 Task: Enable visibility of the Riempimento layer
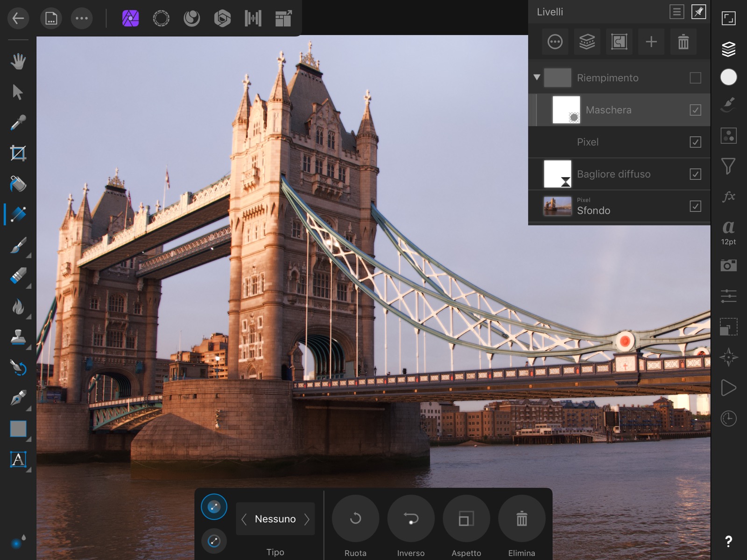(695, 78)
